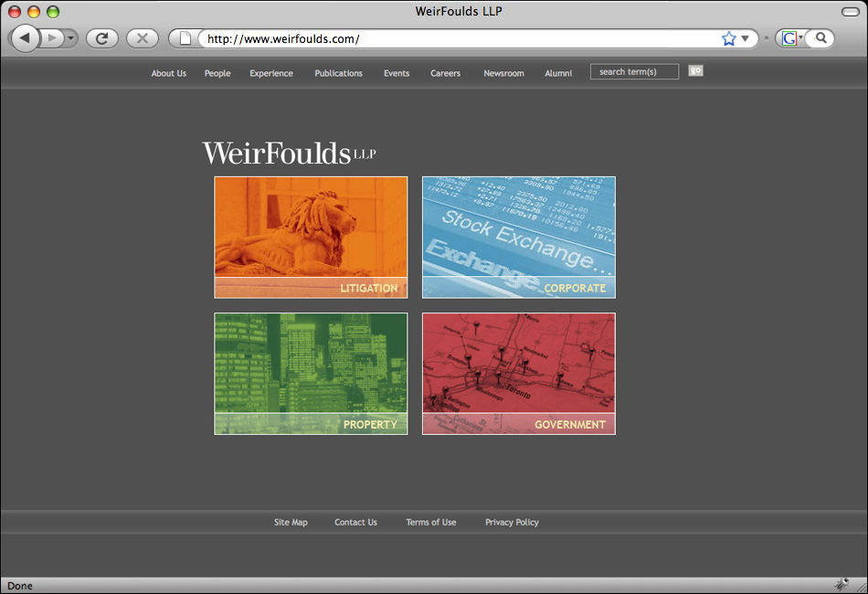
Task: Open the Privacy Policy link
Action: click(512, 522)
